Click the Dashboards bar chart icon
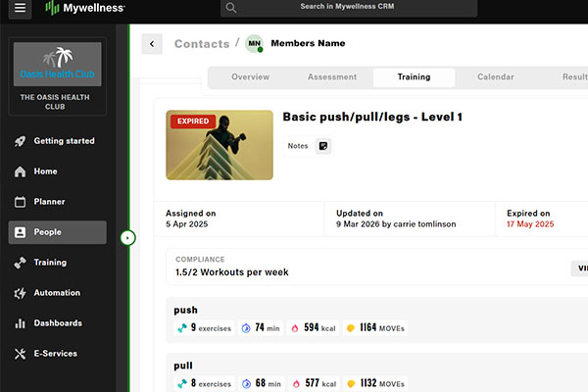Screen dimensions: 588x392 click(21, 323)
